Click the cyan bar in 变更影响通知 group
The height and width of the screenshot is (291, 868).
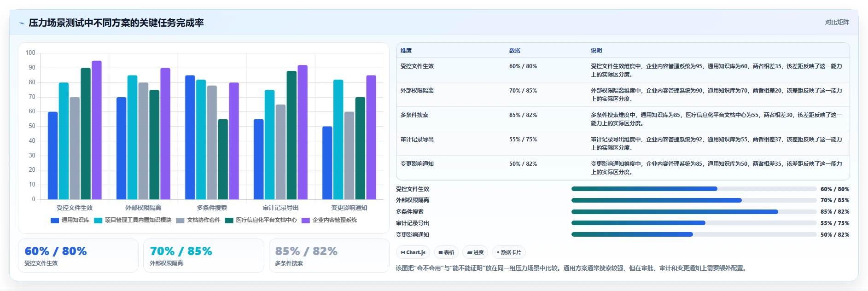coord(338,140)
